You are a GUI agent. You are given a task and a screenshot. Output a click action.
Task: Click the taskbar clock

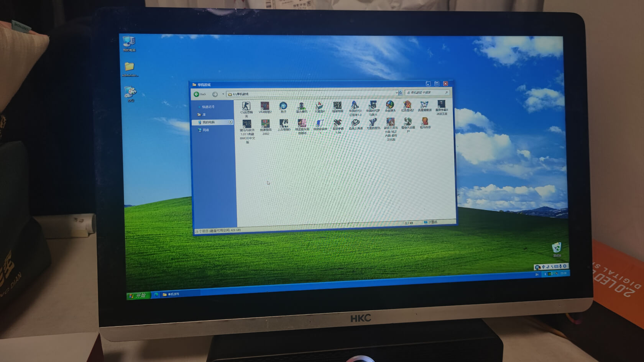(x=563, y=273)
